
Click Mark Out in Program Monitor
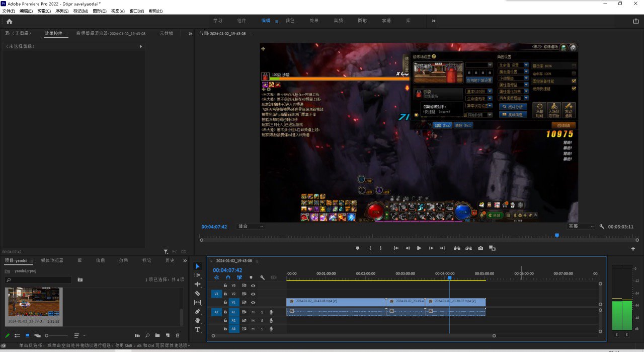tap(381, 248)
